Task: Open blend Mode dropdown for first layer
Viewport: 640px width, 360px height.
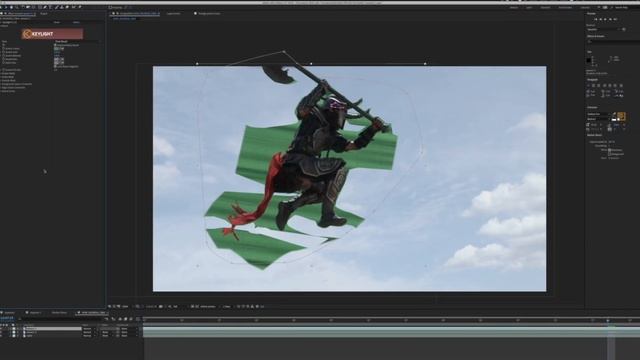Action: point(89,329)
